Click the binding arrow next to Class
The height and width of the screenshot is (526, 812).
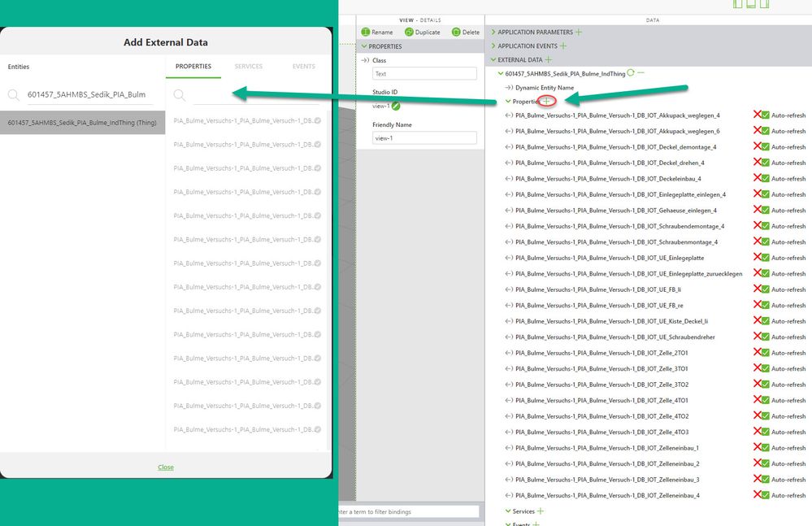365,60
